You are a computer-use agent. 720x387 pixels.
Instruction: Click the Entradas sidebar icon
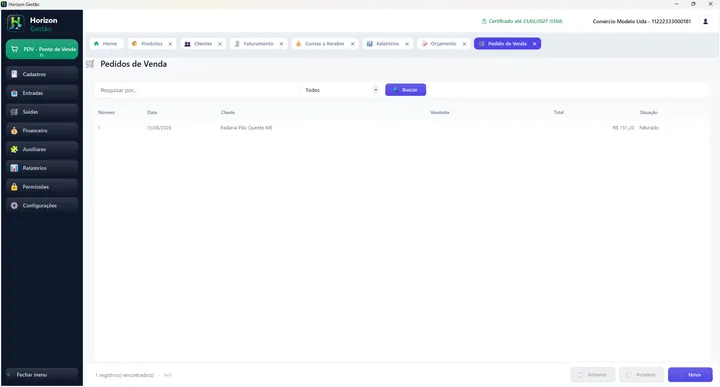click(x=14, y=93)
